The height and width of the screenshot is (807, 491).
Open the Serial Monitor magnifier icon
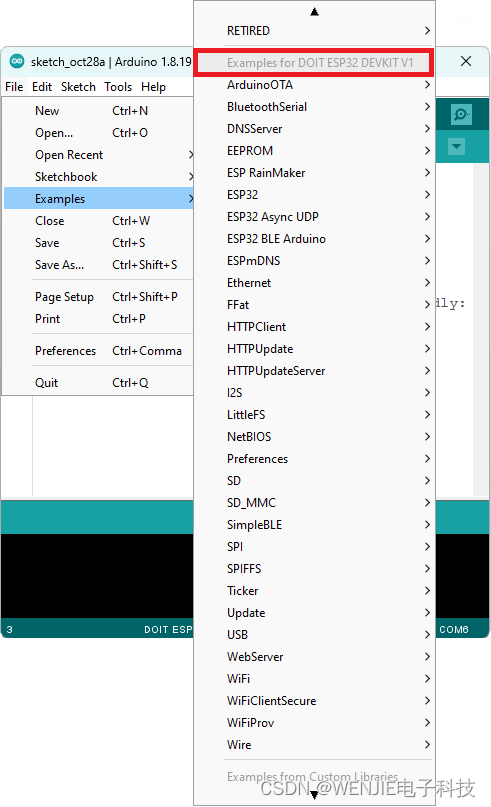click(x=461, y=114)
